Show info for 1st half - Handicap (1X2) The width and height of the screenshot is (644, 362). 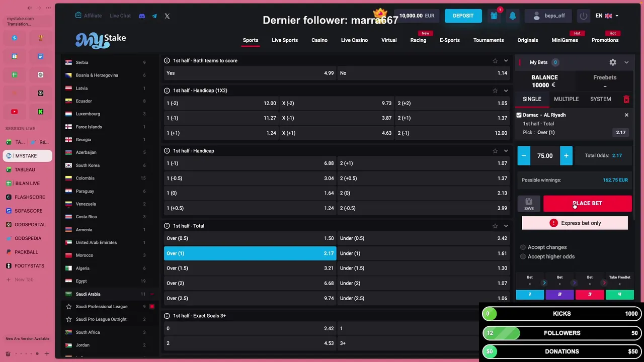(167, 90)
